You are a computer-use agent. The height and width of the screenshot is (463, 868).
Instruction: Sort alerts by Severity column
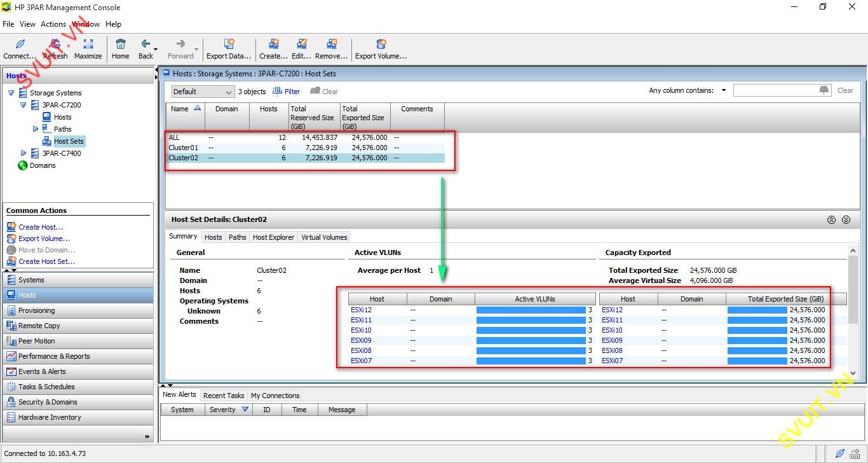tap(229, 410)
